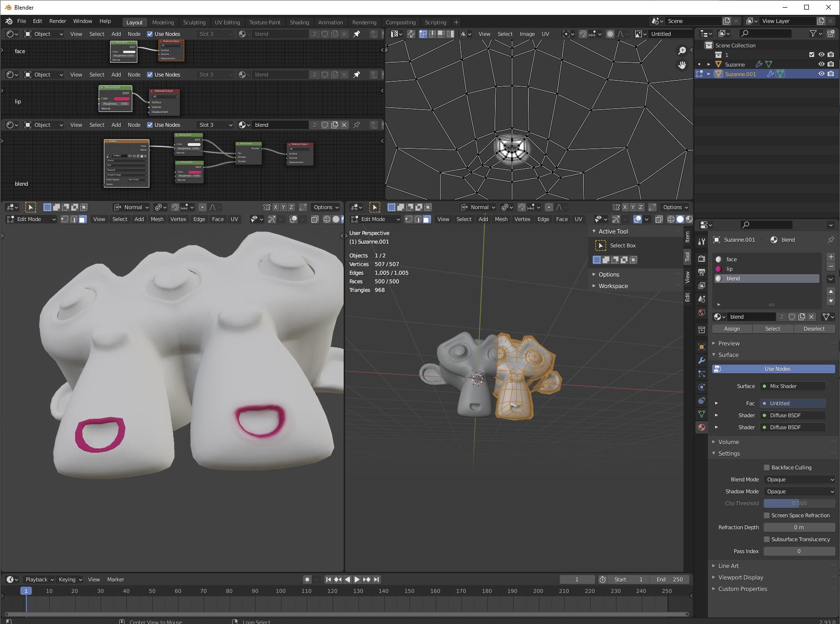Viewport: 840px width, 624px height.
Task: Collapse the Surface panel
Action: pyautogui.click(x=728, y=355)
